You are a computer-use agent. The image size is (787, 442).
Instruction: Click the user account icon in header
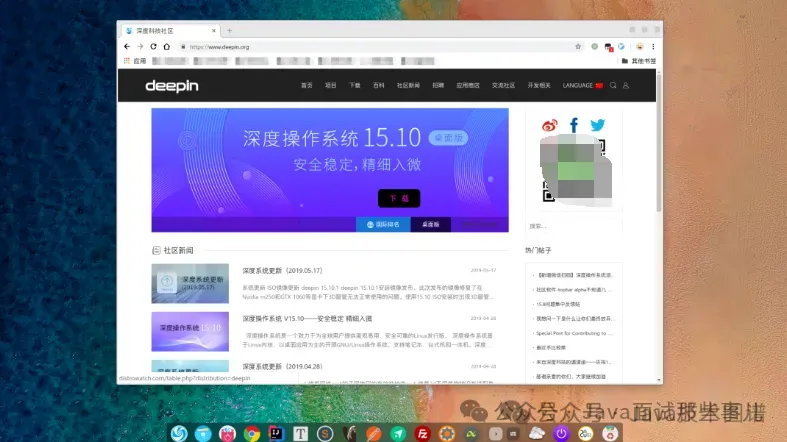[x=626, y=85]
